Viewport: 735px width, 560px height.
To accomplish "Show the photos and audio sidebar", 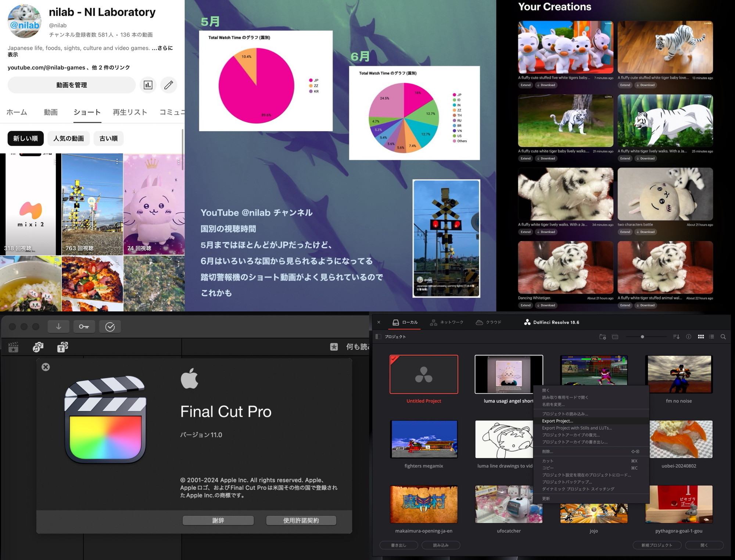I will (x=38, y=347).
